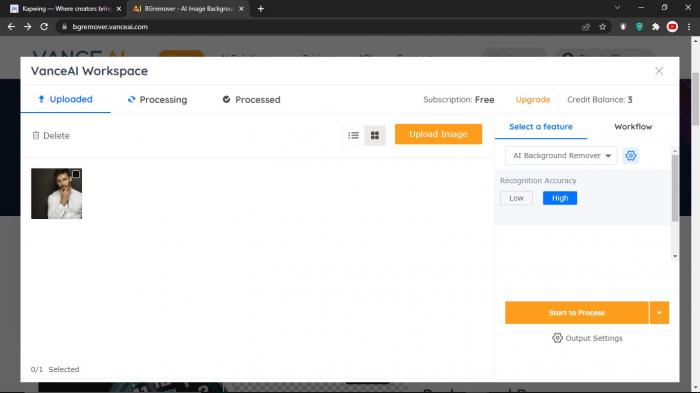The width and height of the screenshot is (700, 393).
Task: Click the feature panel scrollbar down arrow
Action: [675, 256]
